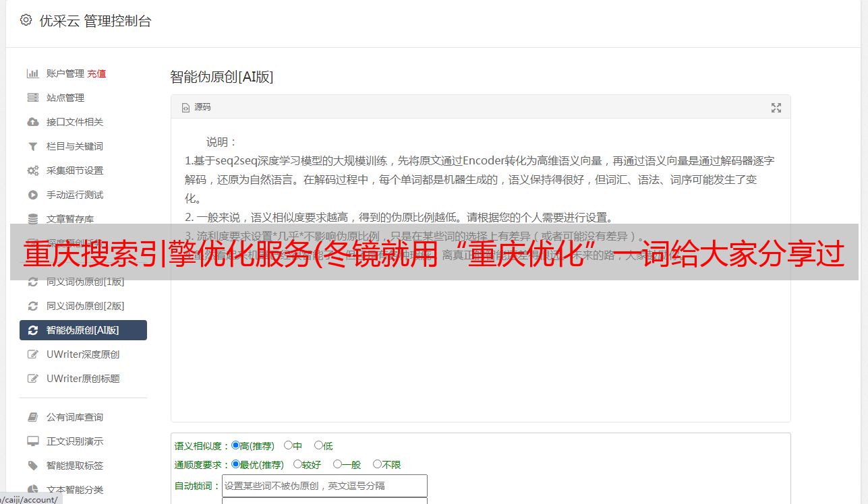Viewport: 868px width, 504px height.
Task: Open 采集细节设置 via its gears icon
Action: coord(32,170)
